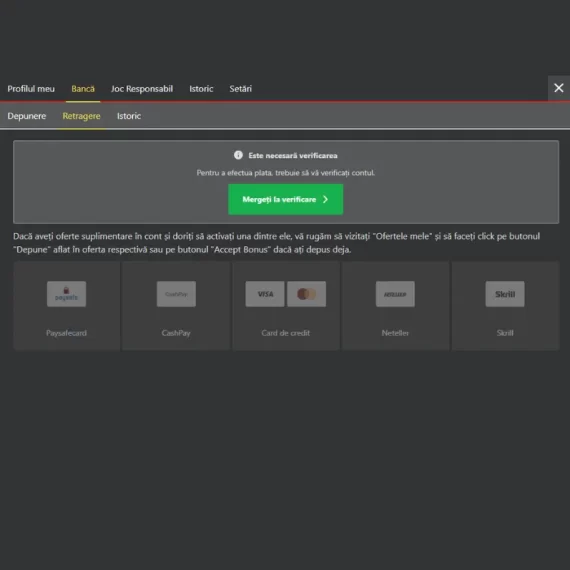Select the Paysafecard logo icon

[67, 294]
